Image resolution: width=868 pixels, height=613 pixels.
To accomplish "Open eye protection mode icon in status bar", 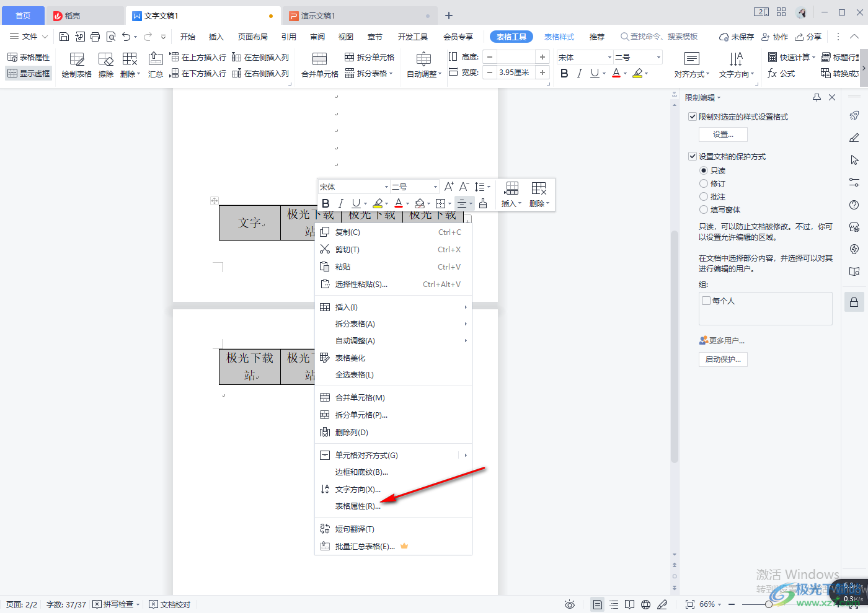I will [570, 604].
